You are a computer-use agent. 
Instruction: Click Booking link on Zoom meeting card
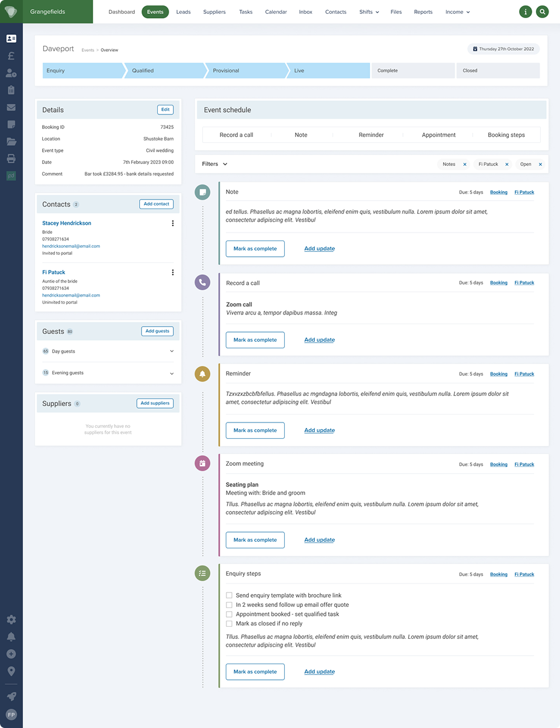(x=499, y=465)
